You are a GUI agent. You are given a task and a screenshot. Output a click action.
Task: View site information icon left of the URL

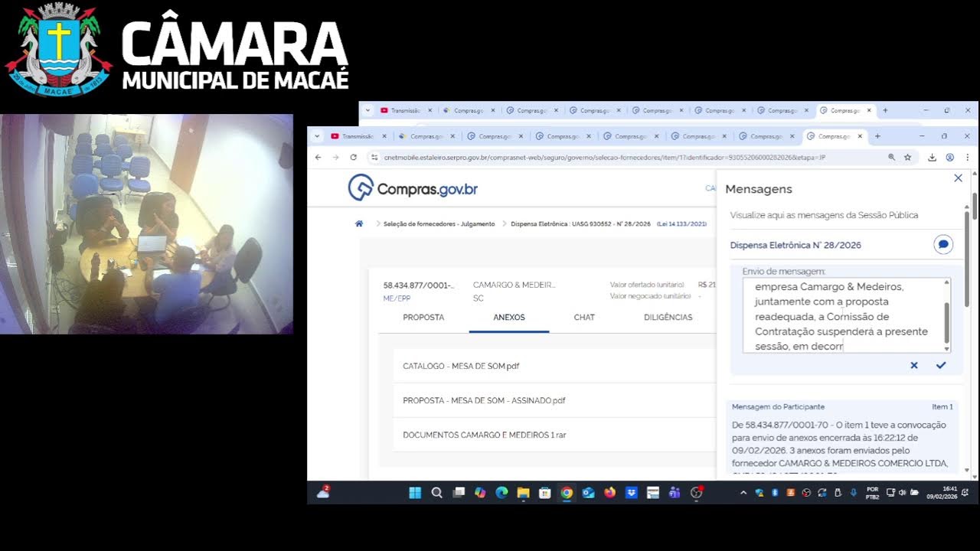374,158
